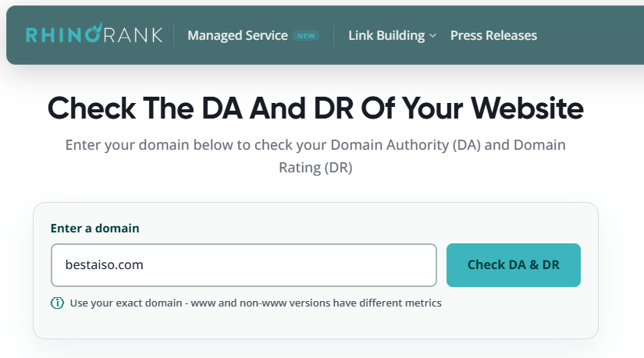Expand the Link Building dropdown menu
This screenshot has width=644, height=358.
click(x=392, y=35)
